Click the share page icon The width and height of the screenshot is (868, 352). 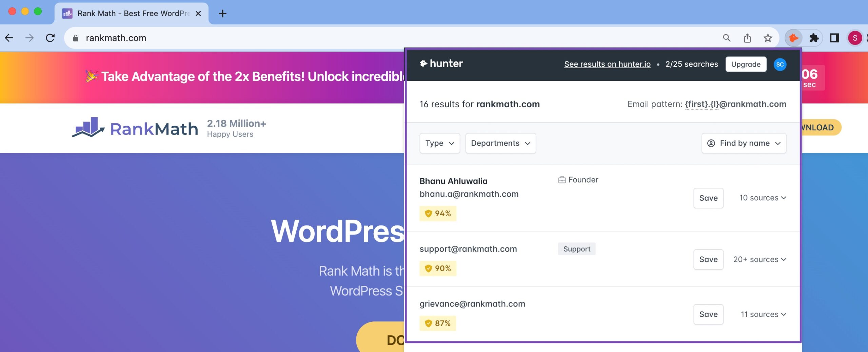tap(747, 38)
